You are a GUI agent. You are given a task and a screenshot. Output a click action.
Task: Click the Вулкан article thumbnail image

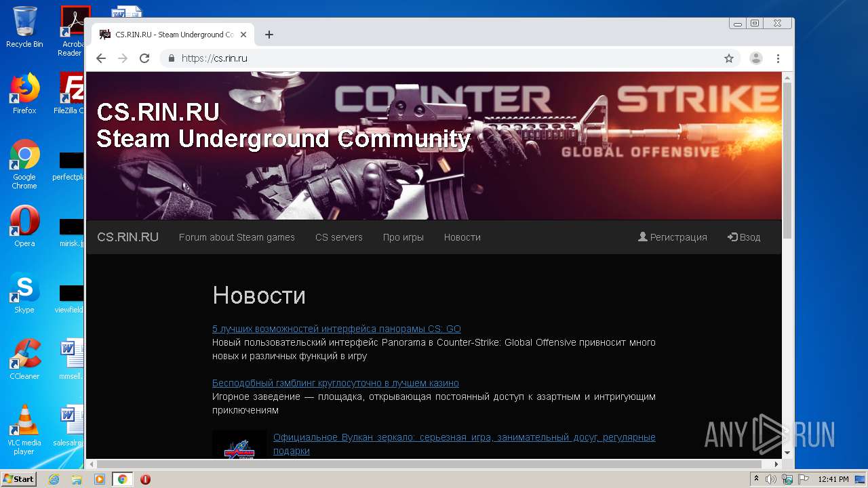click(239, 445)
